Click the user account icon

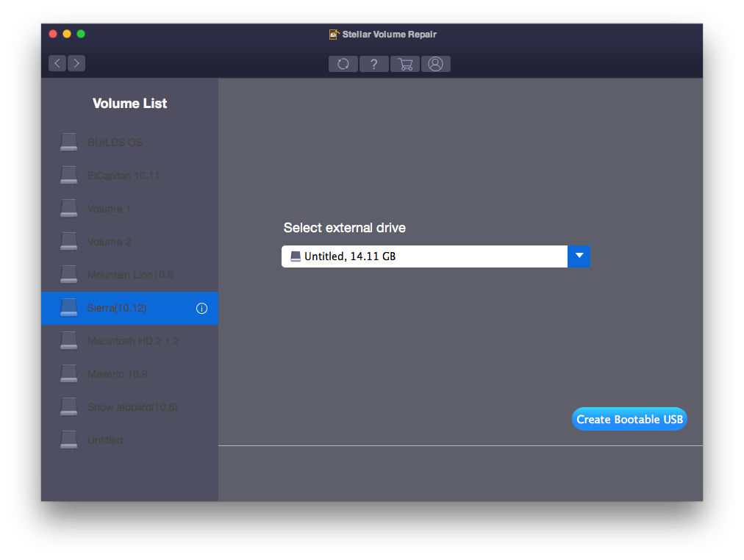click(435, 64)
